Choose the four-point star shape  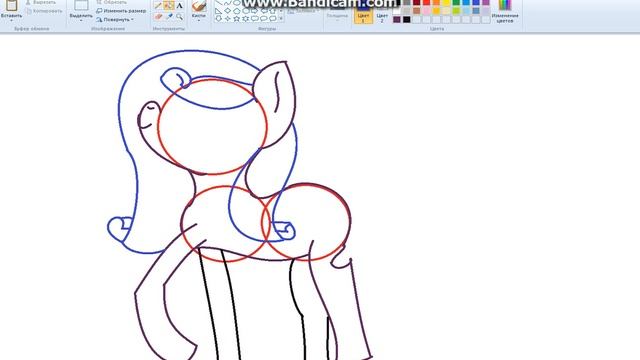pyautogui.click(x=227, y=19)
